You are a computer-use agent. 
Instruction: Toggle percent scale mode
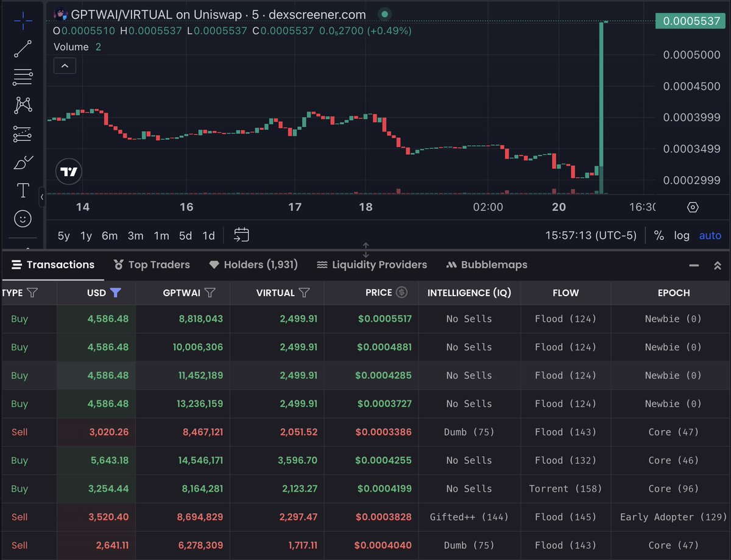[x=659, y=235]
